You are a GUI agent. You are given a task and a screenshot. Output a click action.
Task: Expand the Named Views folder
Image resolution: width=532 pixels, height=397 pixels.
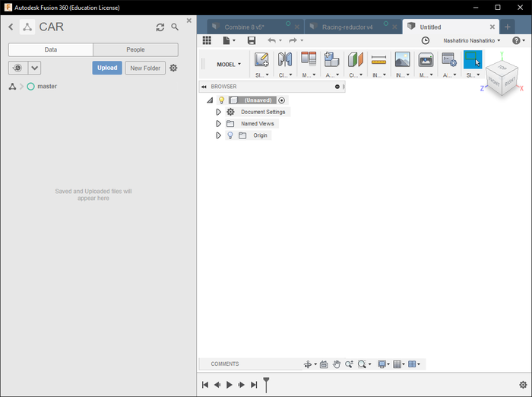(219, 124)
